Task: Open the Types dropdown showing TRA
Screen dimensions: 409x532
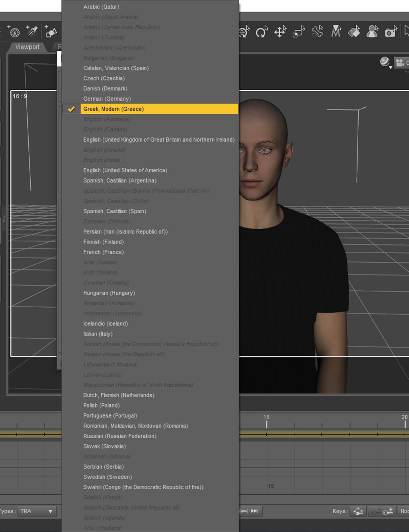Action: point(37,511)
